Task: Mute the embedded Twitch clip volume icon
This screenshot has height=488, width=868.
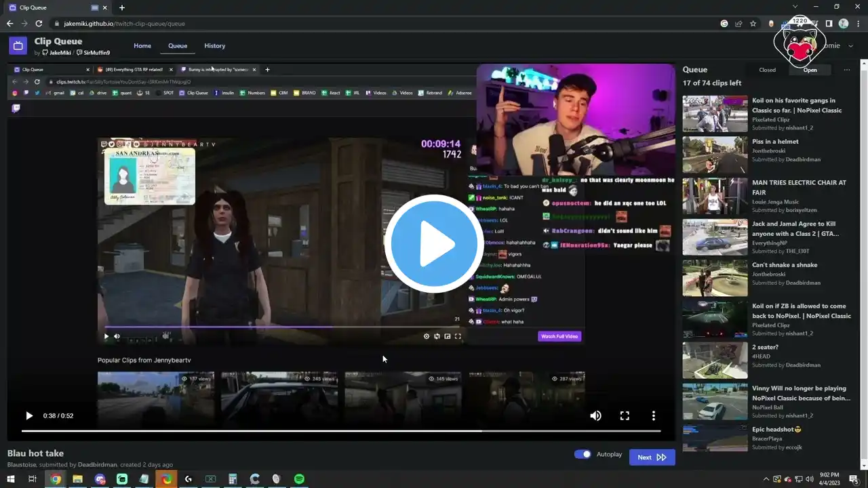Action: pyautogui.click(x=117, y=336)
